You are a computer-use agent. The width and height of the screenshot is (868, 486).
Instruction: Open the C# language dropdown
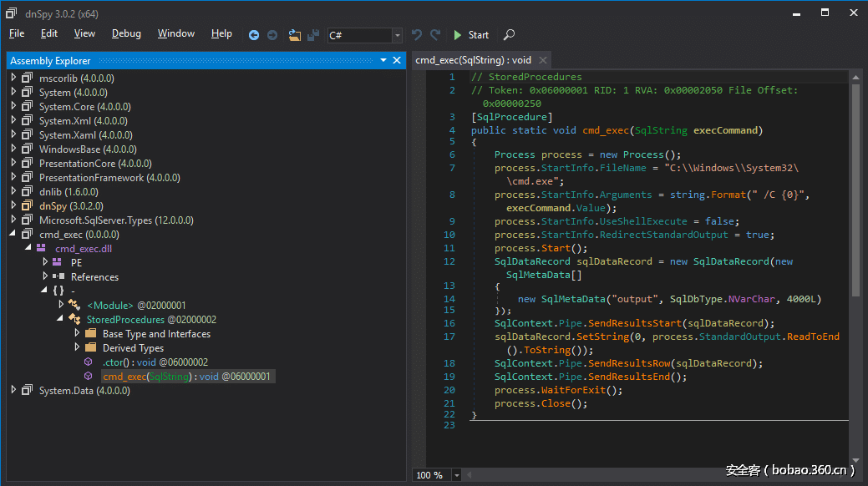point(397,35)
